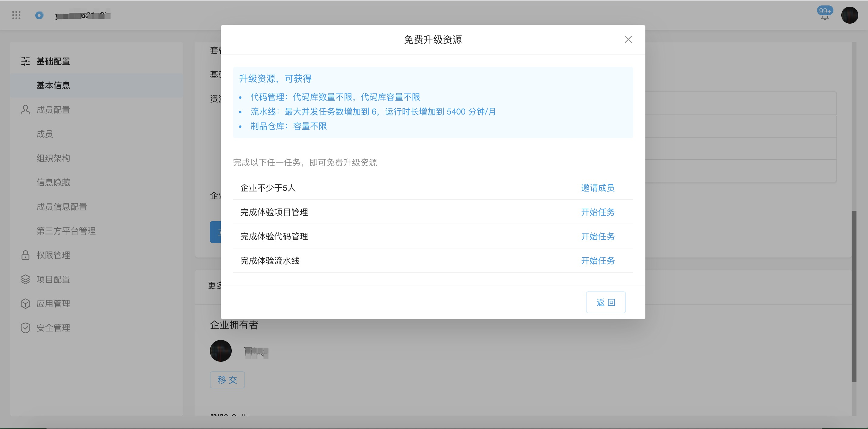Image resolution: width=868 pixels, height=429 pixels.
Task: Click the 应用管理 cube icon
Action: pos(25,304)
